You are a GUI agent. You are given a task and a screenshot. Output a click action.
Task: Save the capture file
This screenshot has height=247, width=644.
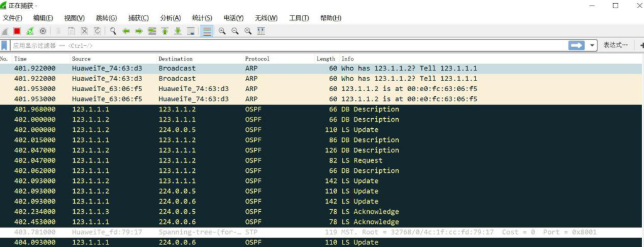72,31
